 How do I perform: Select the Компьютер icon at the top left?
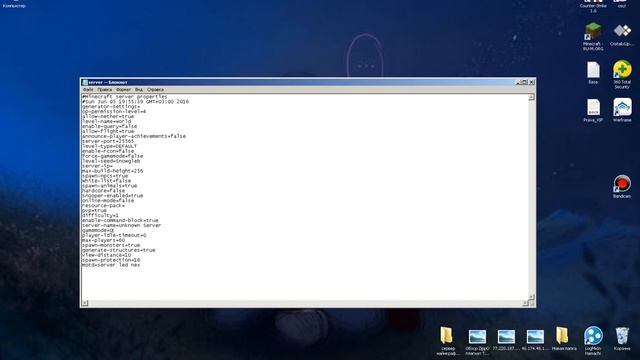14,4
